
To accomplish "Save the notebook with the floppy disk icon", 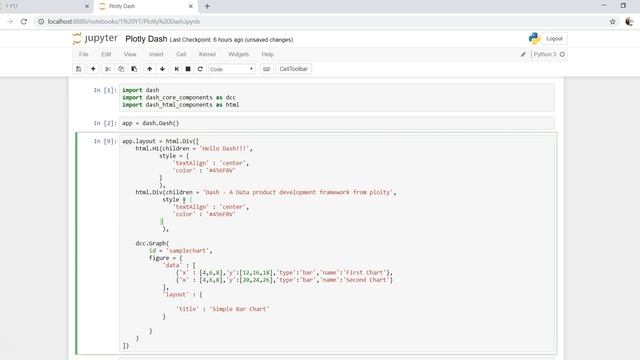I will pyautogui.click(x=79, y=69).
